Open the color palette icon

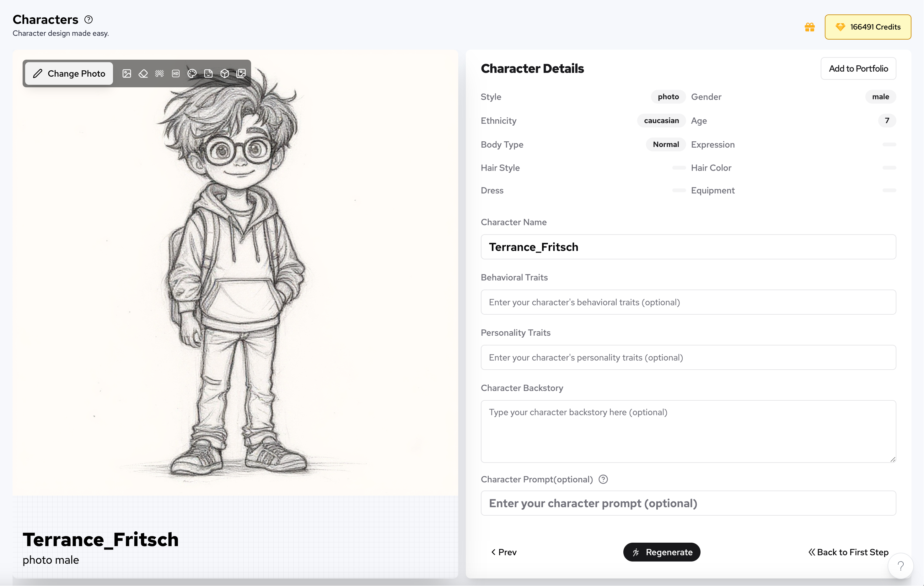coord(192,73)
